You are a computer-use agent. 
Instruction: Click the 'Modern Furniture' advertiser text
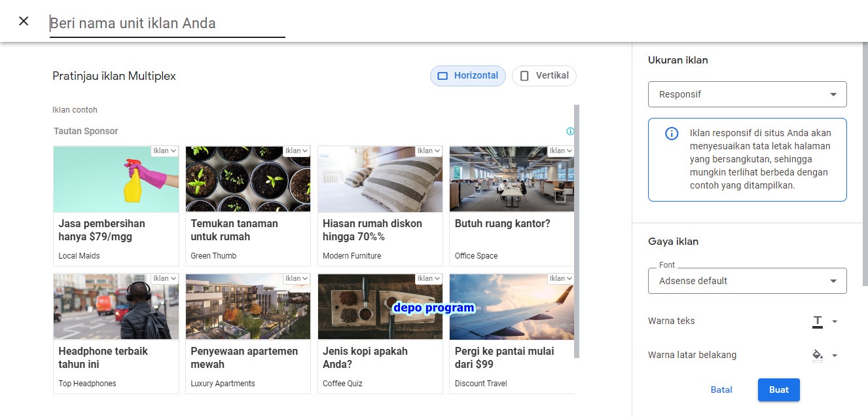coord(352,256)
